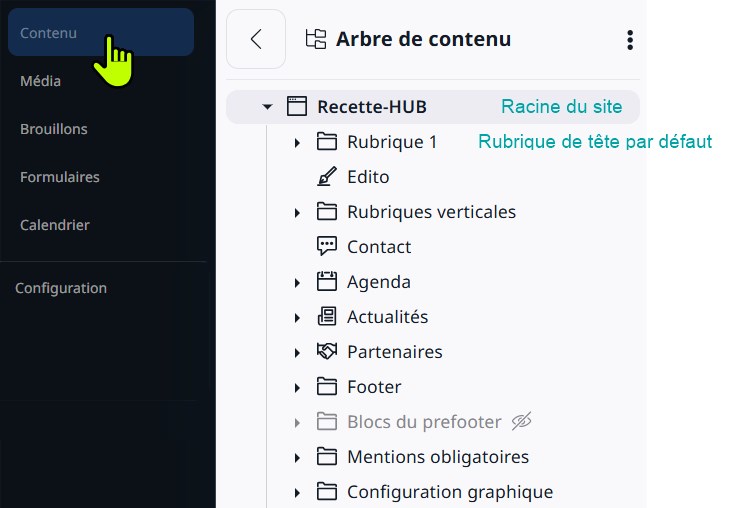Open the three-dot options menu
Screen dimensions: 753x508
(630, 40)
